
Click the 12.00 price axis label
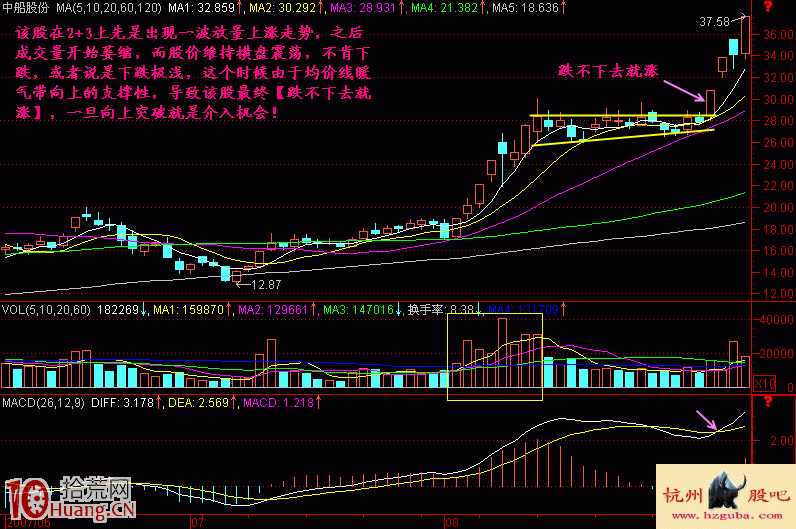779,294
